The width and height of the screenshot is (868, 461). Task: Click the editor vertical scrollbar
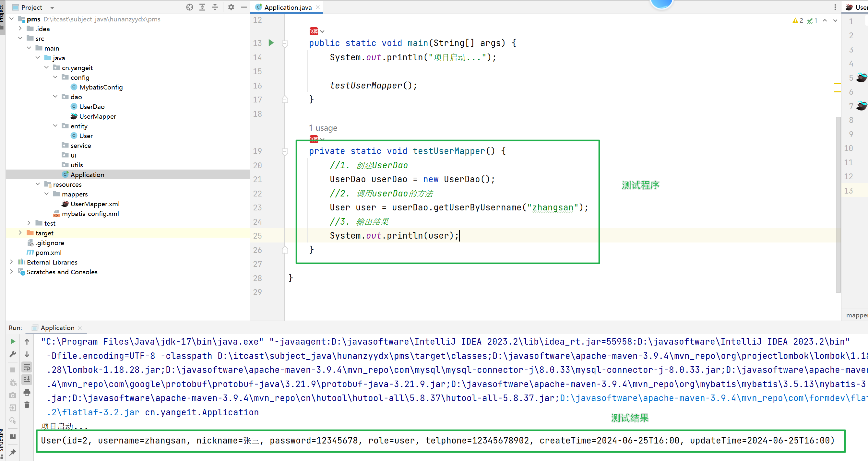pyautogui.click(x=838, y=202)
